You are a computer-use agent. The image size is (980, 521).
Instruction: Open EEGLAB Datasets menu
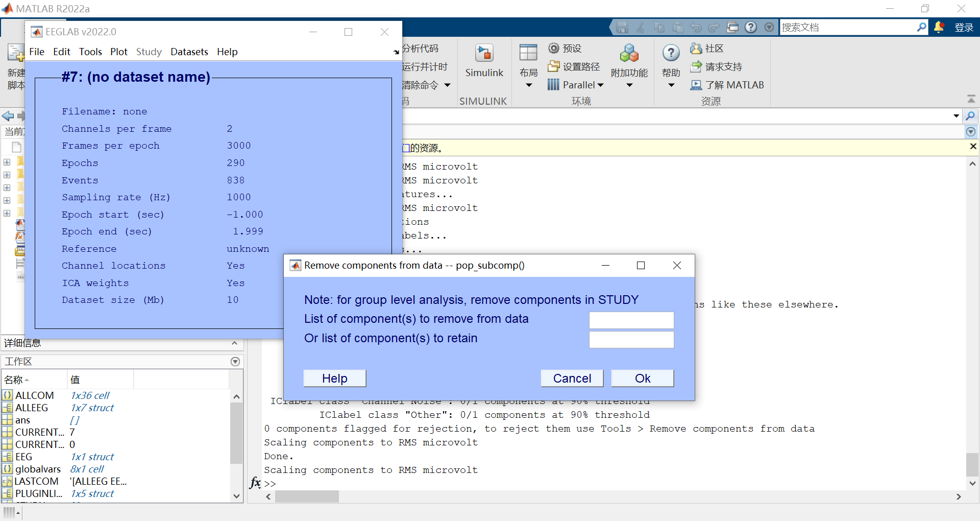pyautogui.click(x=189, y=52)
